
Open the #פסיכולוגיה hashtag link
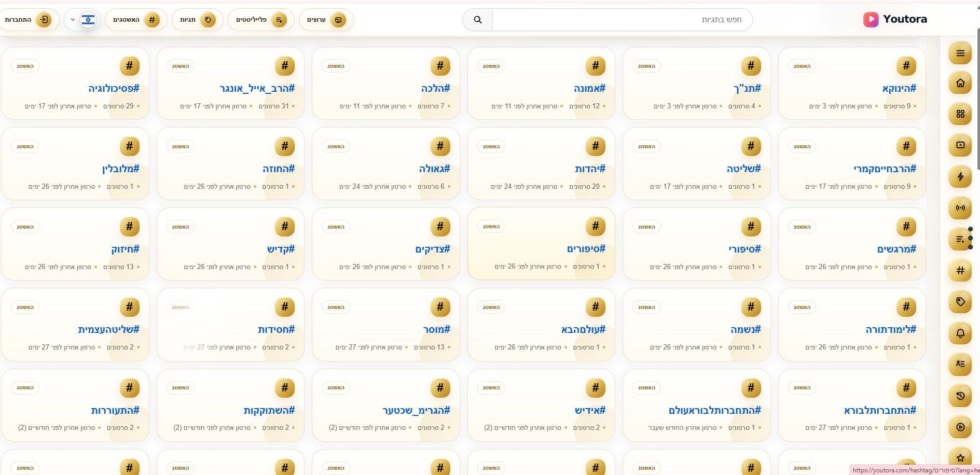coord(114,89)
